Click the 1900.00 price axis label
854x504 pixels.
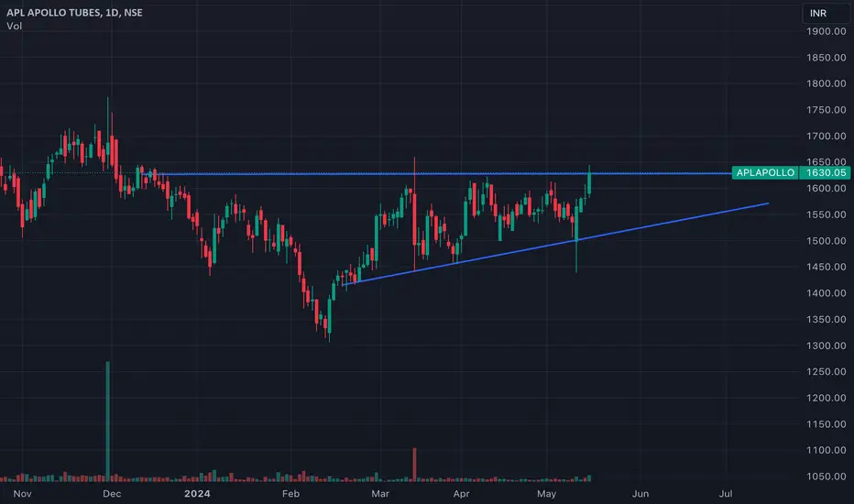coord(827,31)
